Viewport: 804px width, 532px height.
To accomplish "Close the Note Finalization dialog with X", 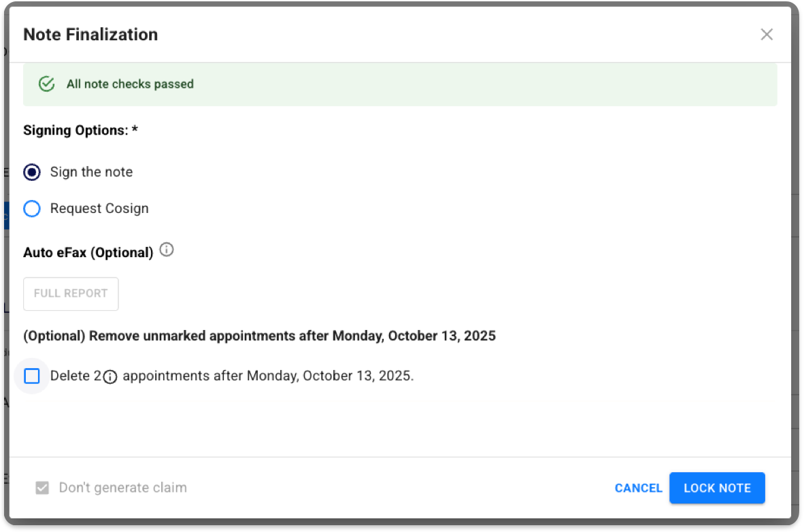I will coord(767,35).
